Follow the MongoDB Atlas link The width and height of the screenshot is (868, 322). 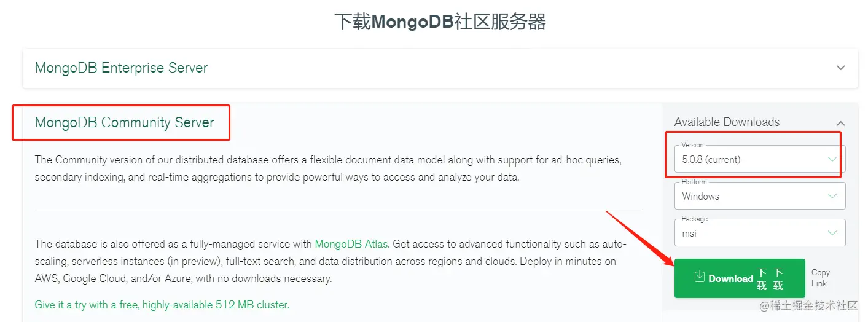click(x=351, y=244)
